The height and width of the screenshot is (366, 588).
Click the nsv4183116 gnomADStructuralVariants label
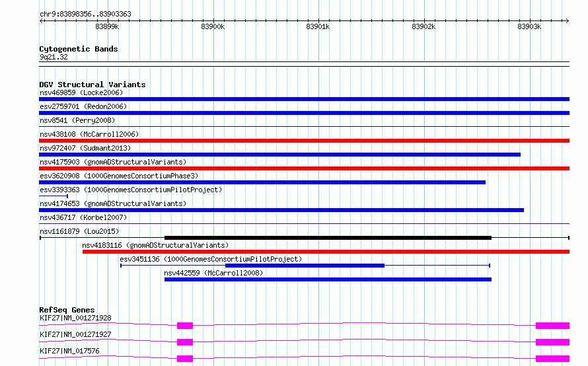(x=155, y=245)
